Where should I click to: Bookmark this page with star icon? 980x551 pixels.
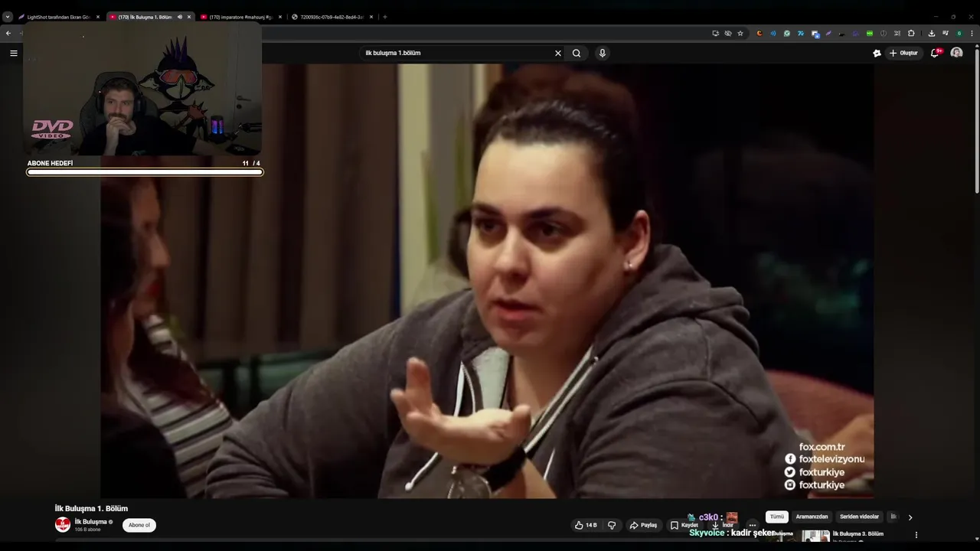(740, 34)
